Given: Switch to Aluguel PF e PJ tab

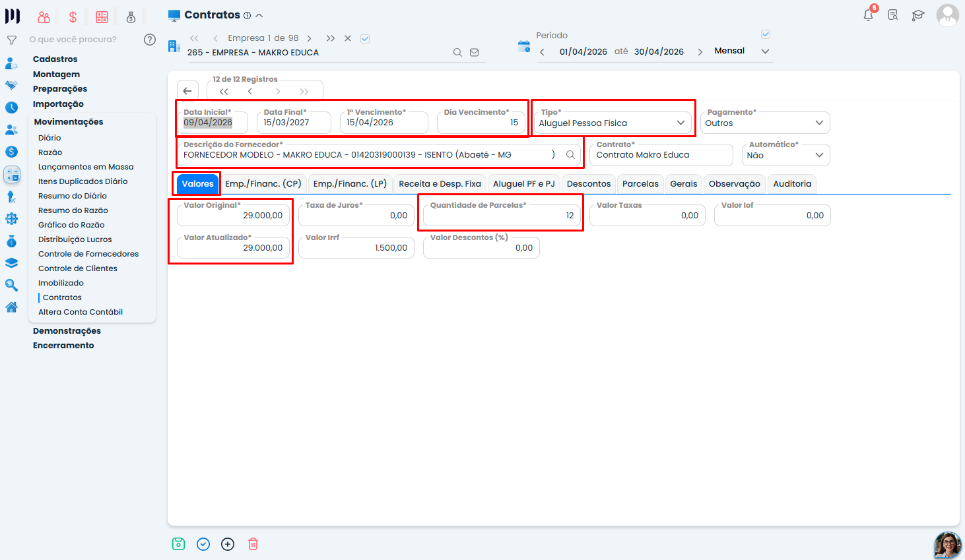Looking at the screenshot, I should pyautogui.click(x=524, y=184).
